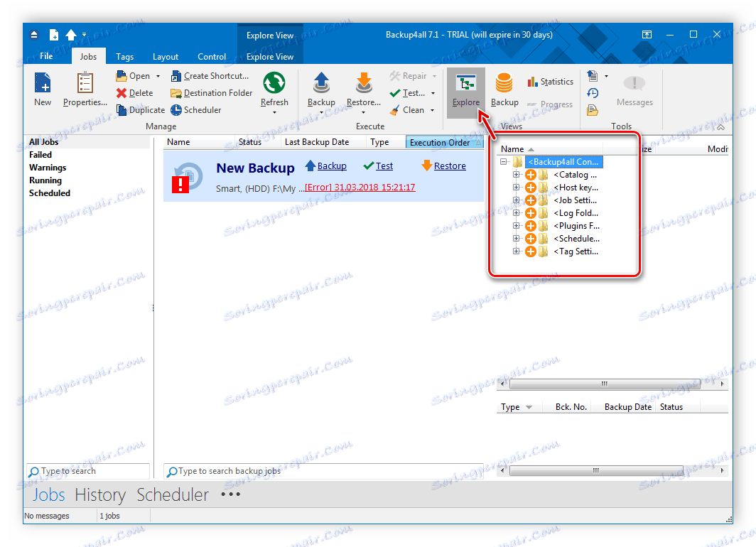This screenshot has width=756, height=547.
Task: Click the blue clock history icon in Tools
Action: click(x=593, y=93)
